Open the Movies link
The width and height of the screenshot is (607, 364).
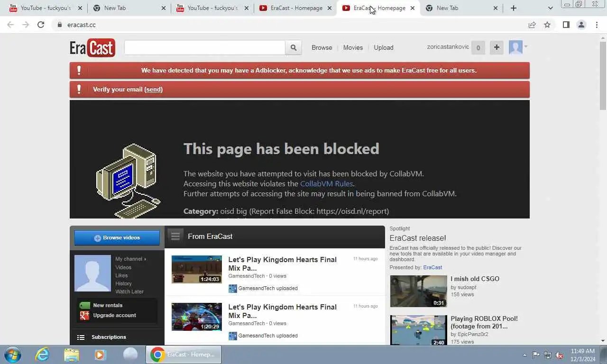point(353,47)
